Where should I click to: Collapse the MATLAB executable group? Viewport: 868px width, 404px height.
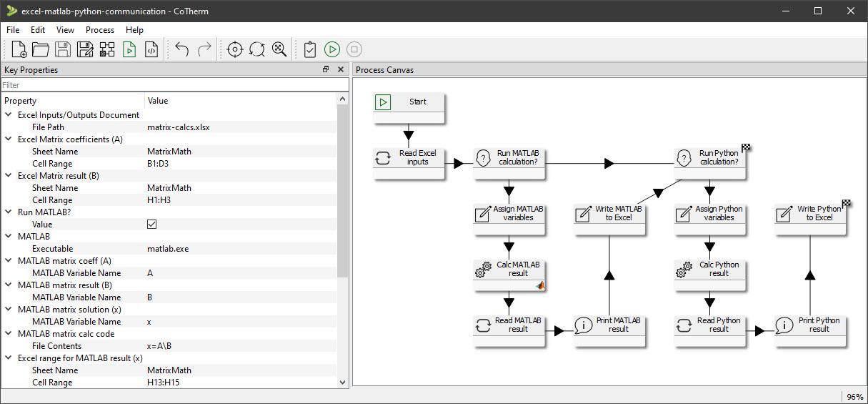[x=9, y=236]
